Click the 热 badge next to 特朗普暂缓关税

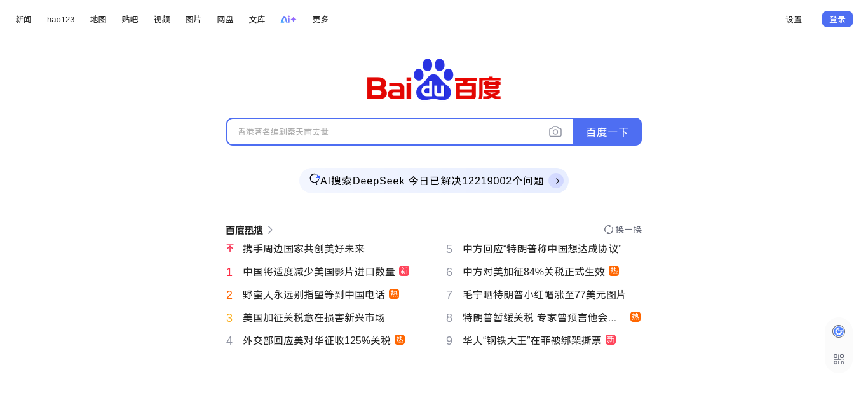pos(635,317)
